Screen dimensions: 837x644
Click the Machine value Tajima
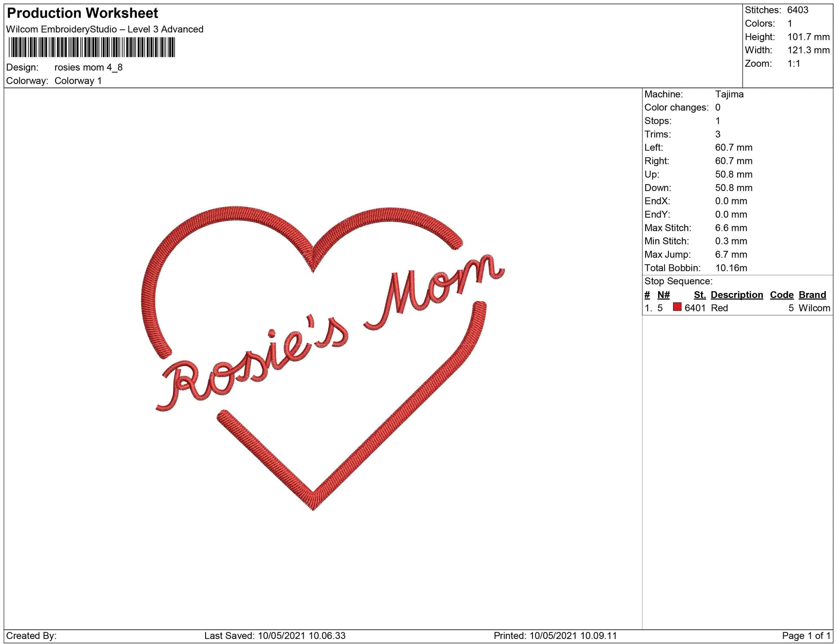(729, 94)
